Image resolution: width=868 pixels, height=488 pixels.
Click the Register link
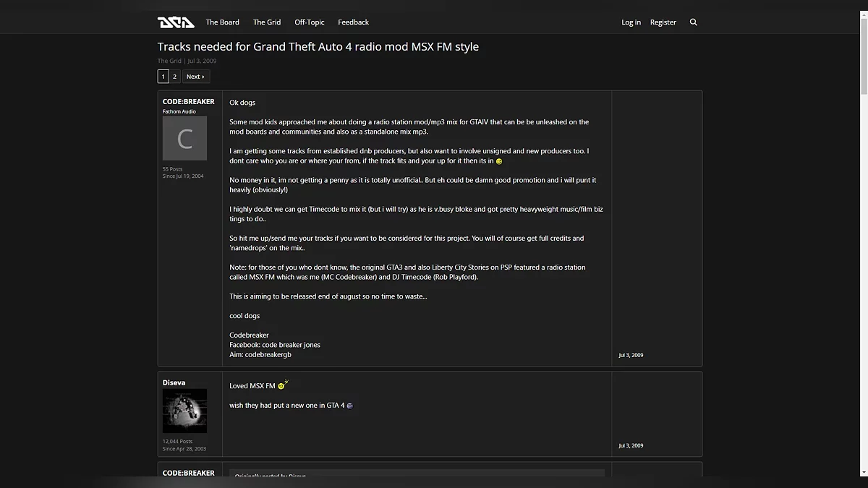(663, 22)
